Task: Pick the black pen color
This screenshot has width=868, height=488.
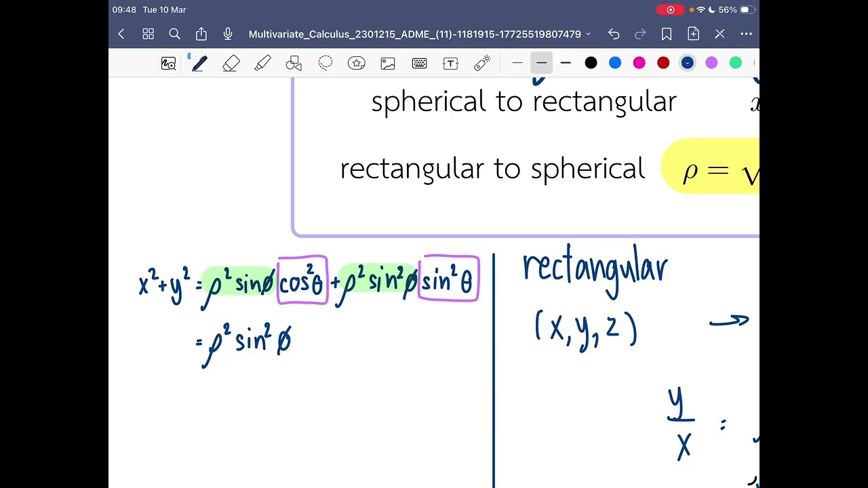Action: (591, 63)
